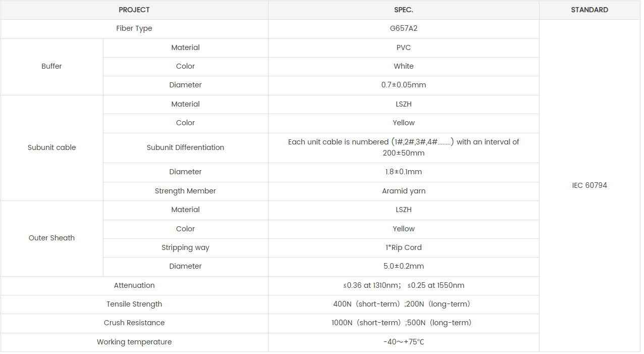Click the SPEC. column header
The height and width of the screenshot is (354, 644).
click(x=403, y=10)
